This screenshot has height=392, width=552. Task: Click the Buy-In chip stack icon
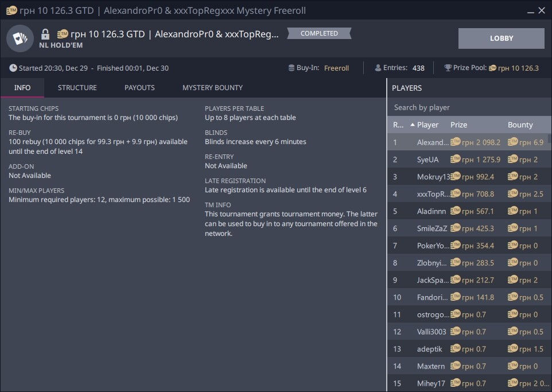tap(291, 68)
